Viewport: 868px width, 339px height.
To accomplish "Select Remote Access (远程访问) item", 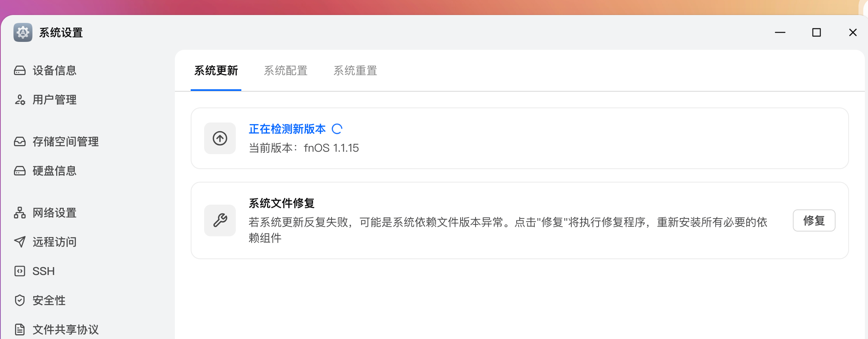I will pos(54,242).
